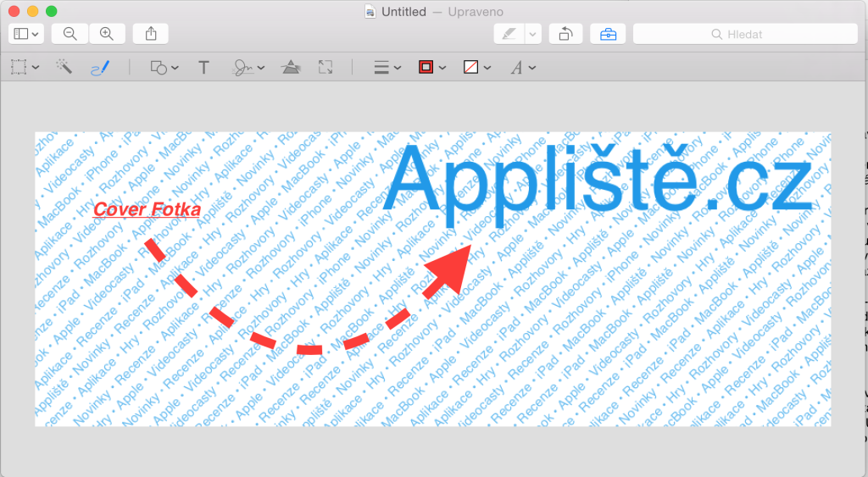Expand the highlight color dropdown arrow
The width and height of the screenshot is (868, 477).
point(532,34)
